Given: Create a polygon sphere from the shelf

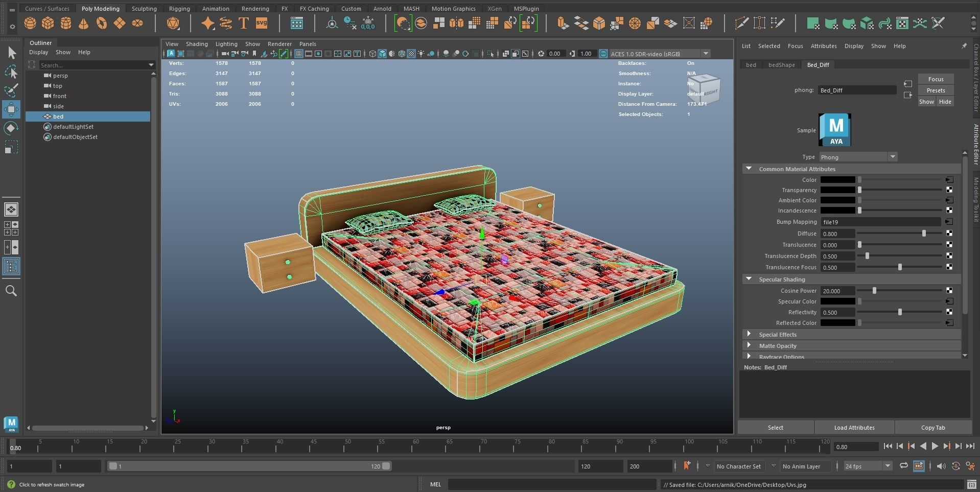Looking at the screenshot, I should click(x=30, y=24).
